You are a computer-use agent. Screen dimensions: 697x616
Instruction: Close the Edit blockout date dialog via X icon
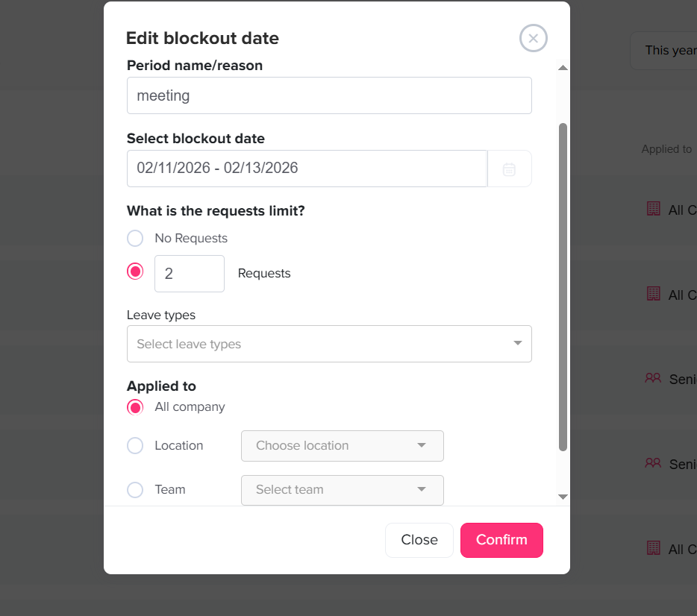tap(533, 38)
